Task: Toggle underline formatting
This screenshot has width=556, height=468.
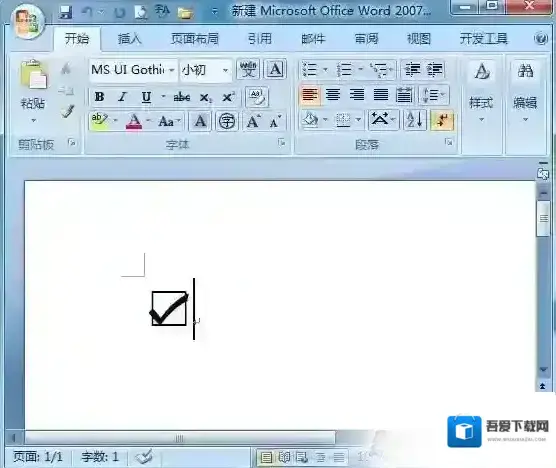Action: click(146, 96)
